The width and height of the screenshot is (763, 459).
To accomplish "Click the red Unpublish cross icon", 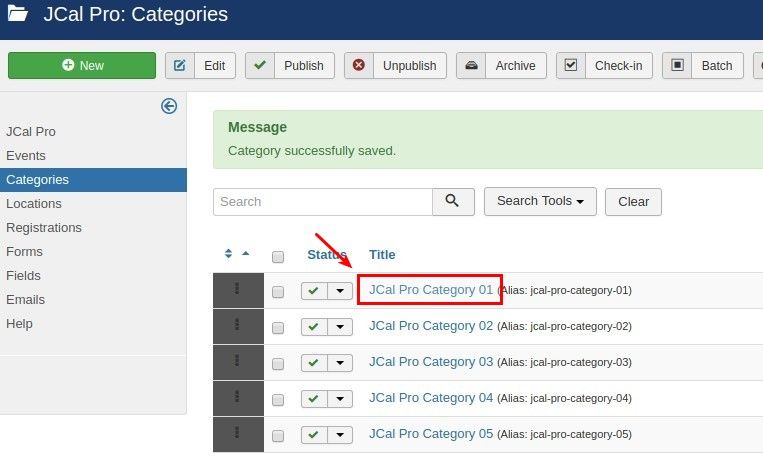I will pyautogui.click(x=359, y=65).
